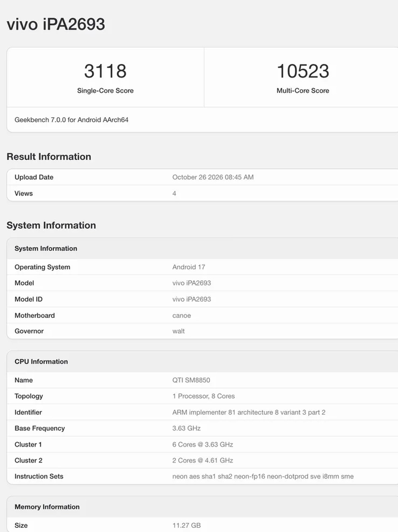Click the Identifier label
398x532 pixels.
[x=28, y=412]
